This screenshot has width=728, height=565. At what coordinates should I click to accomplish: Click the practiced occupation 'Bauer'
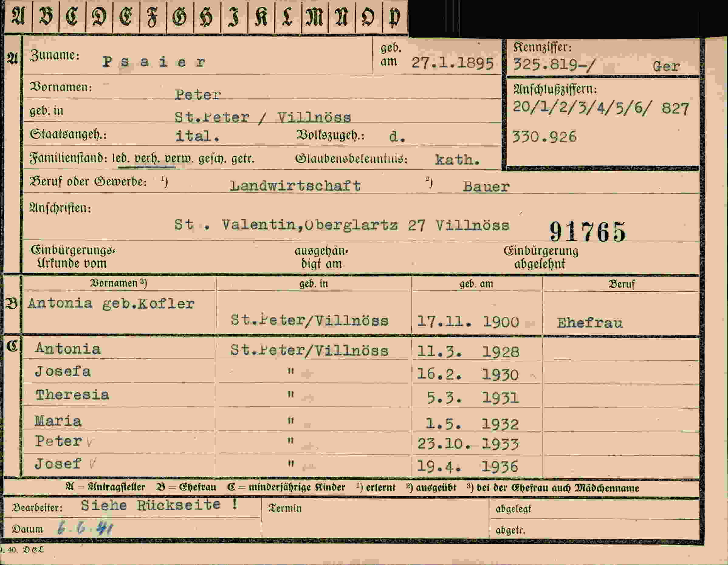[x=486, y=187]
